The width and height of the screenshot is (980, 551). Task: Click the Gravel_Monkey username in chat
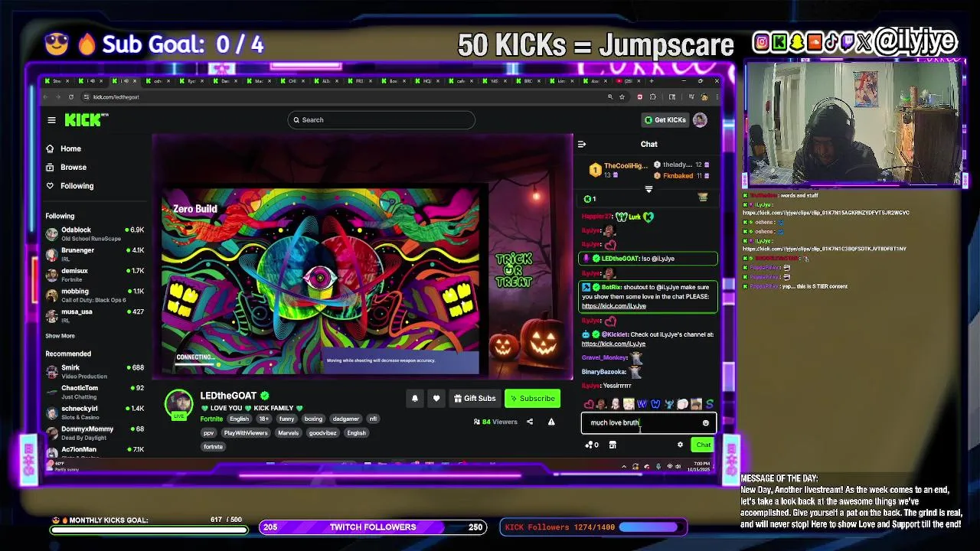604,357
